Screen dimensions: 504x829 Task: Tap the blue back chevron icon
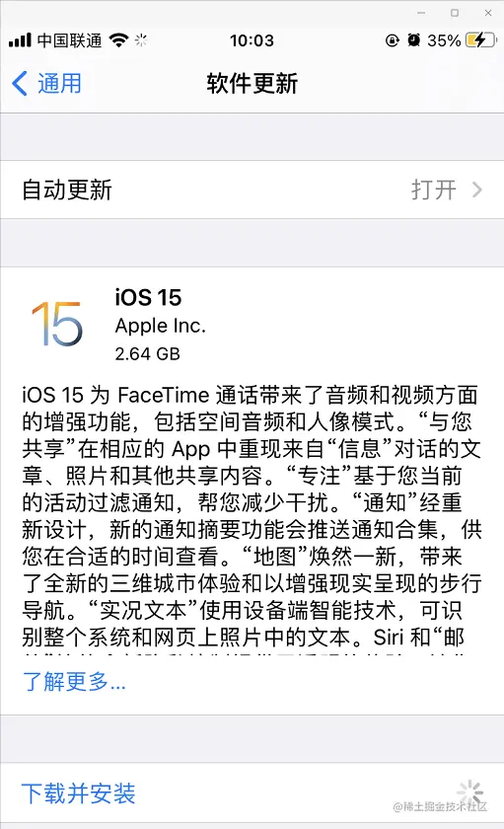[20, 84]
